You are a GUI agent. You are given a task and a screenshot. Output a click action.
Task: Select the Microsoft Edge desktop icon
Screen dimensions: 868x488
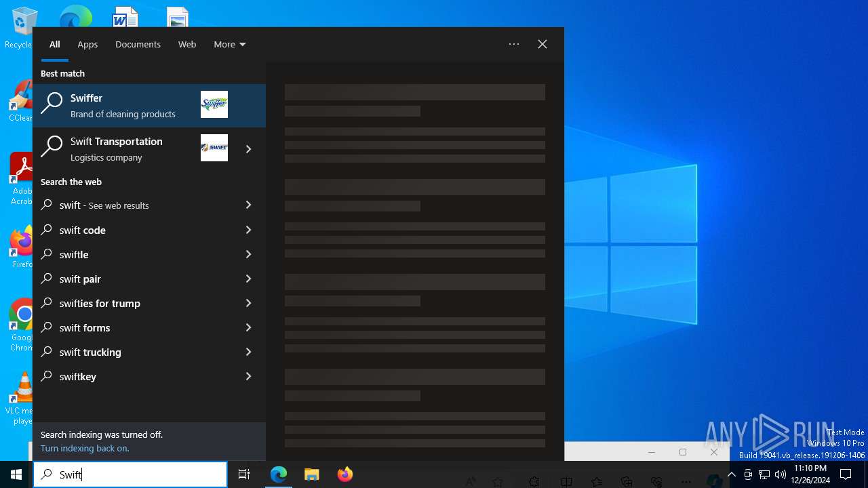tap(76, 16)
